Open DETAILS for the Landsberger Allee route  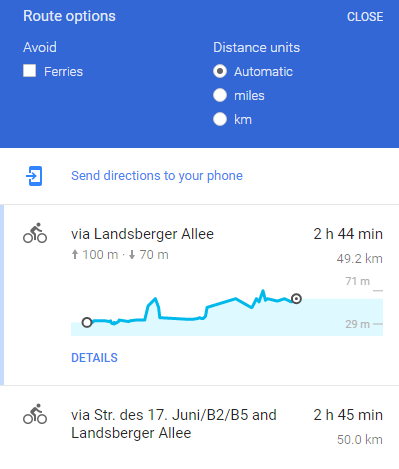coord(95,358)
